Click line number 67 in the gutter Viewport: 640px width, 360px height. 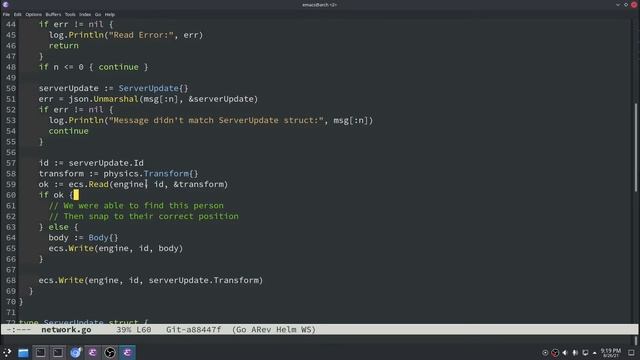(11, 270)
